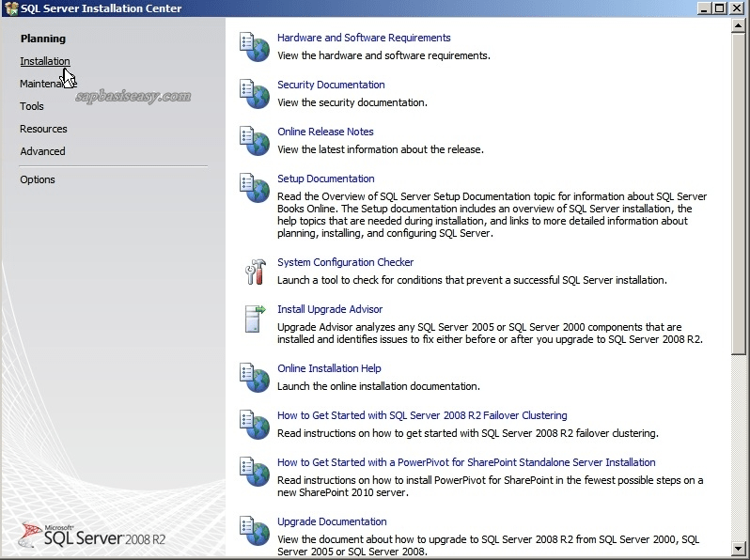
Task: Go to the Maintenance section
Action: [x=48, y=84]
